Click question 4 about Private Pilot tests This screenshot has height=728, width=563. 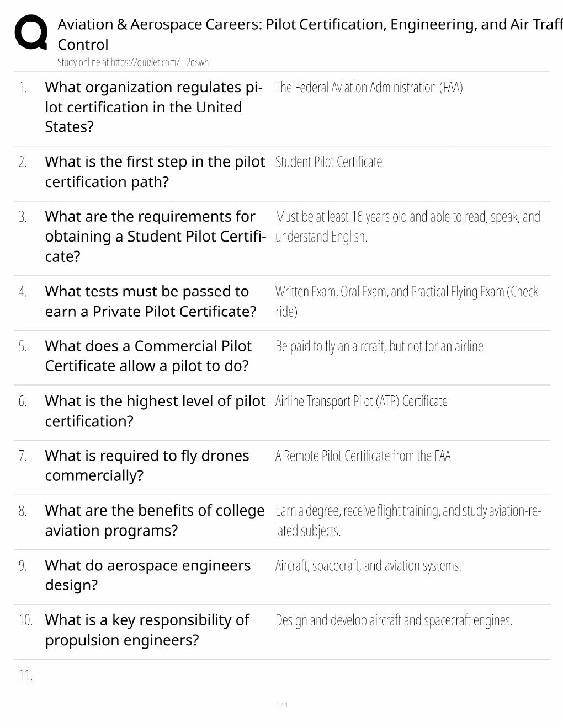tap(151, 301)
